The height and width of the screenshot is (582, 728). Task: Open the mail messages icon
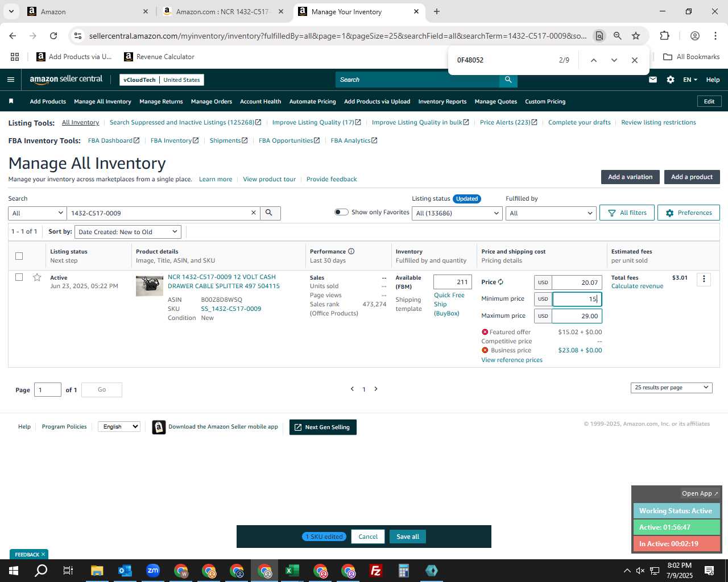pos(653,80)
